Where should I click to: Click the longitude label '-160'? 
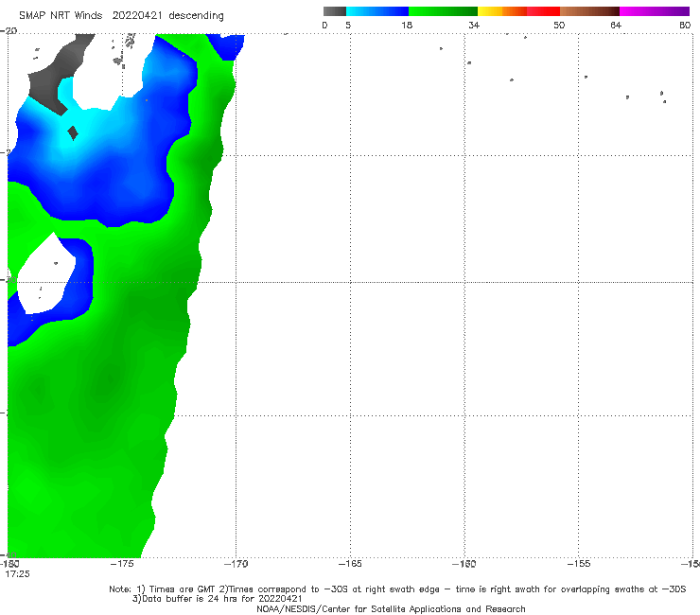click(x=464, y=564)
